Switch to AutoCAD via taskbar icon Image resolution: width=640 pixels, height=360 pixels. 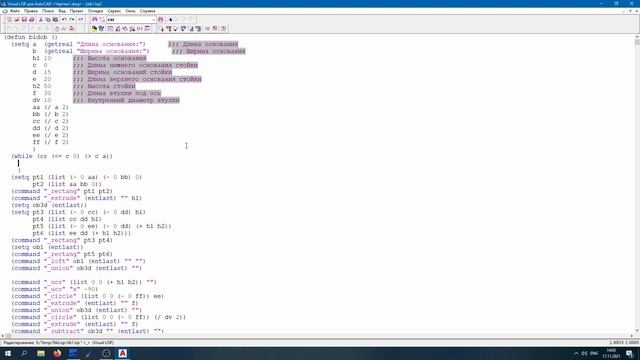click(122, 353)
